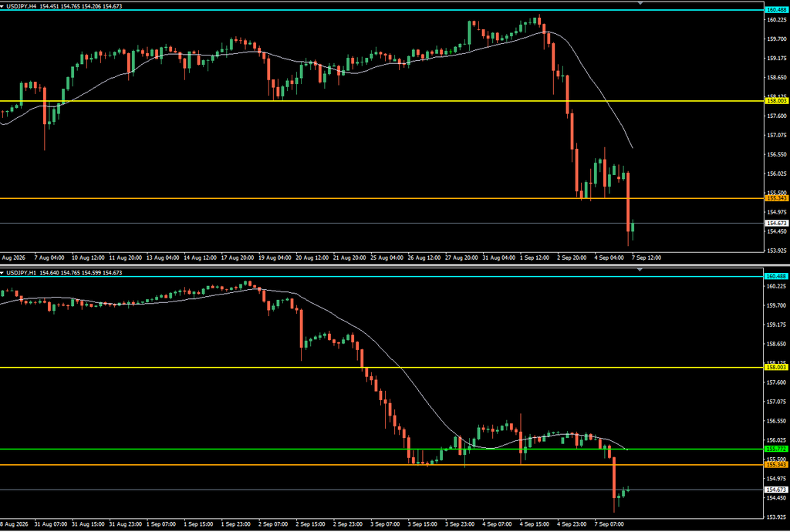This screenshot has height=532, width=790.
Task: Select the yellow horizontal line in the H4 chart
Action: pyautogui.click(x=382, y=101)
